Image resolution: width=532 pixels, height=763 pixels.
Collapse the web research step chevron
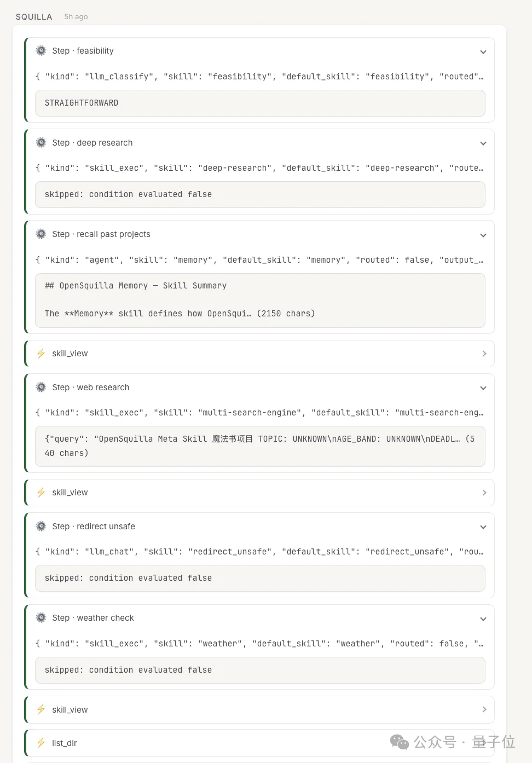pyautogui.click(x=483, y=388)
